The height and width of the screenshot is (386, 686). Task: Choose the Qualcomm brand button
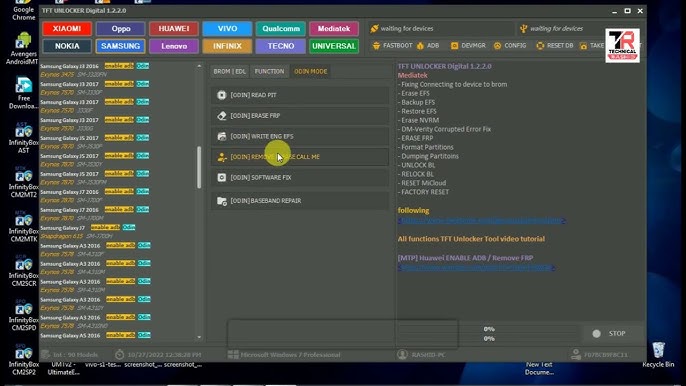[x=281, y=28]
